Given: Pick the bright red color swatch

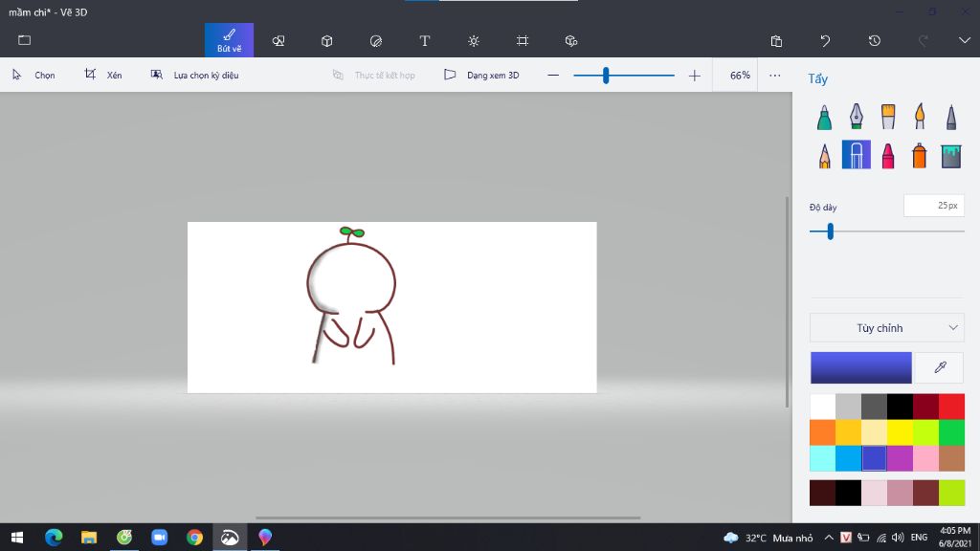Looking at the screenshot, I should [x=952, y=407].
